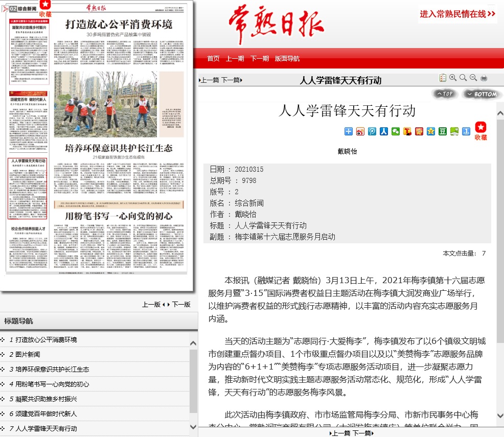Viewport: 504px width, 437px height.
Task: Print the article using the printer icon
Action: pyautogui.click(x=484, y=78)
